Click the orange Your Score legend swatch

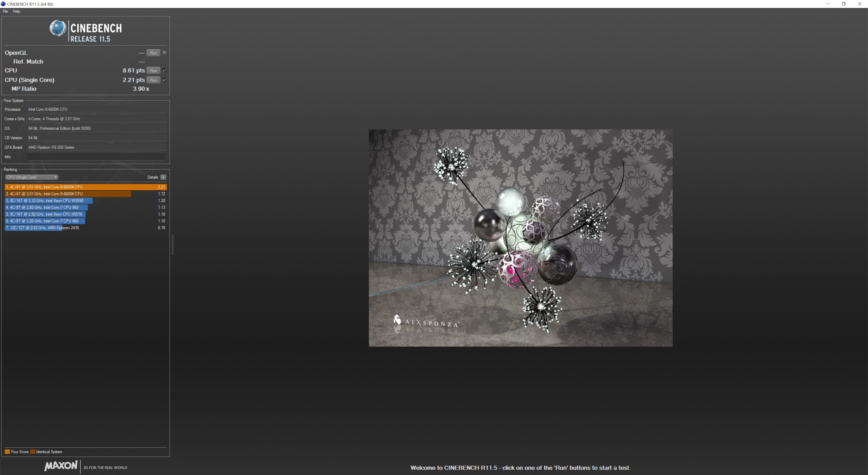[7, 452]
